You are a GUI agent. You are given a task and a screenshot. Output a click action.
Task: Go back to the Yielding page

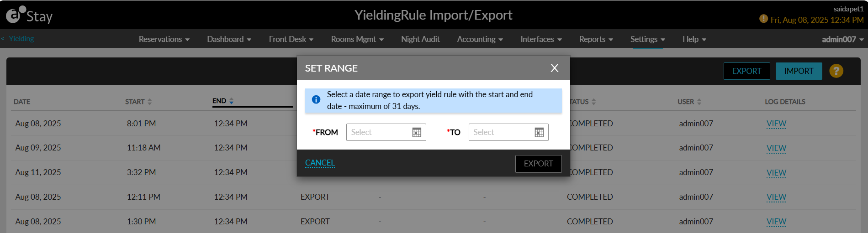tap(21, 39)
